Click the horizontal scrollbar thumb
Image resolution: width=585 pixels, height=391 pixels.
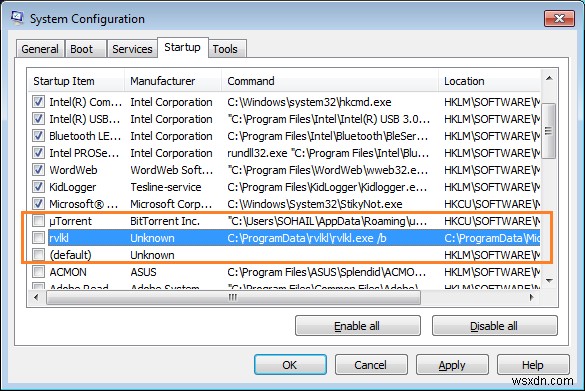click(x=233, y=297)
